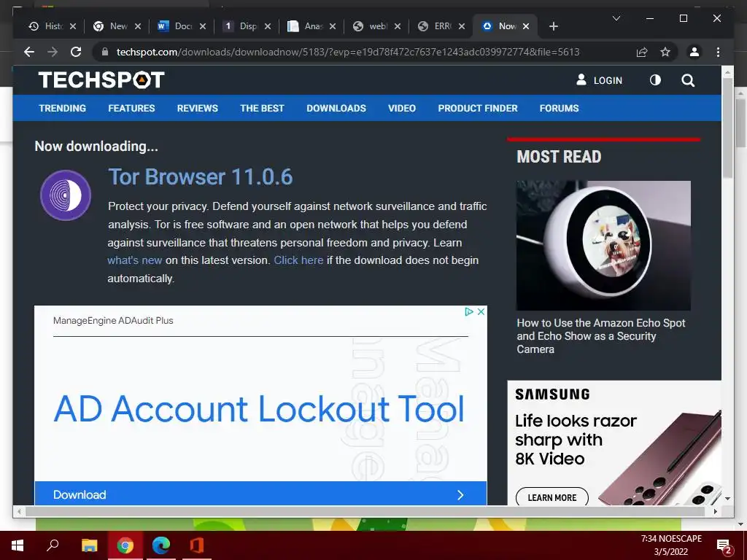This screenshot has width=747, height=560.
Task: Click the browser forward arrow
Action: point(53,52)
